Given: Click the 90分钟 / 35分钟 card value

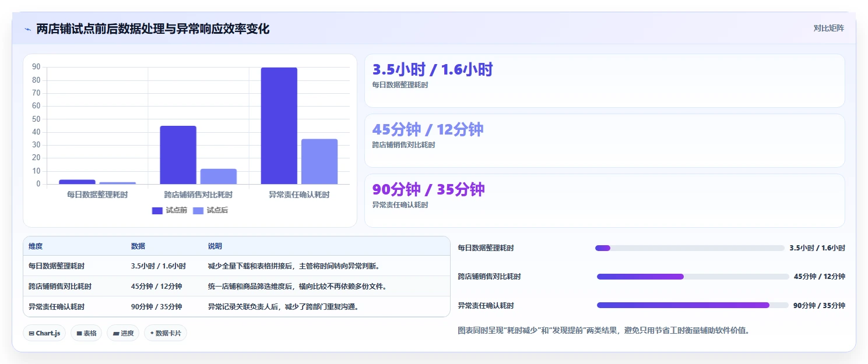Looking at the screenshot, I should point(428,190).
